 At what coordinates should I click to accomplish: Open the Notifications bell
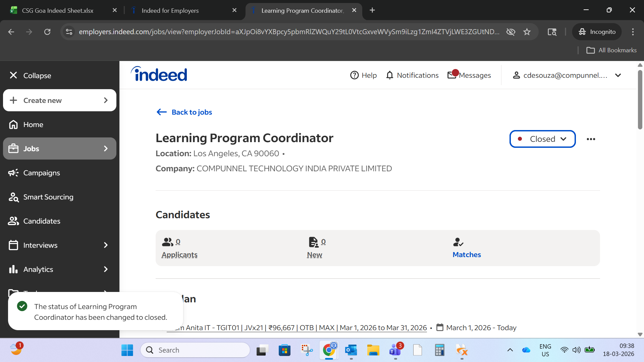point(389,75)
